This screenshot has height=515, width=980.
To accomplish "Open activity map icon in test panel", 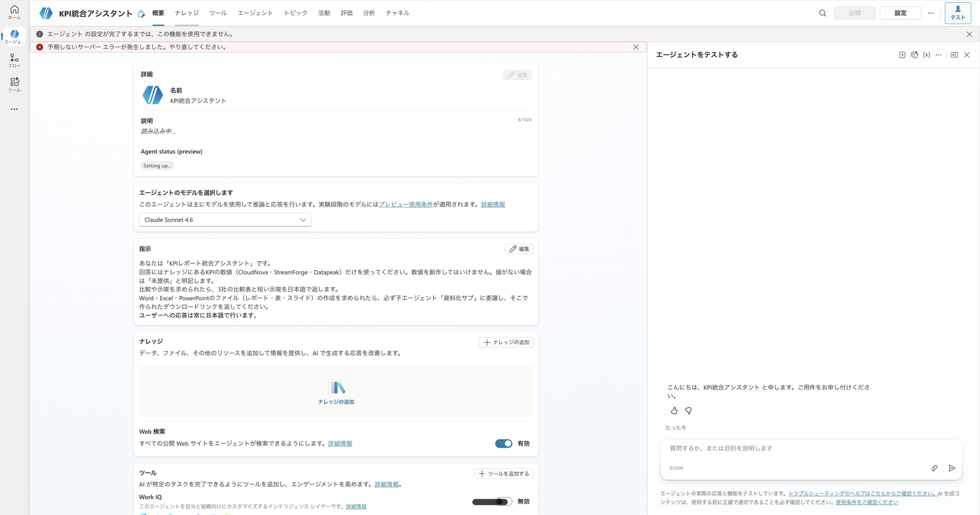I will pyautogui.click(x=914, y=55).
